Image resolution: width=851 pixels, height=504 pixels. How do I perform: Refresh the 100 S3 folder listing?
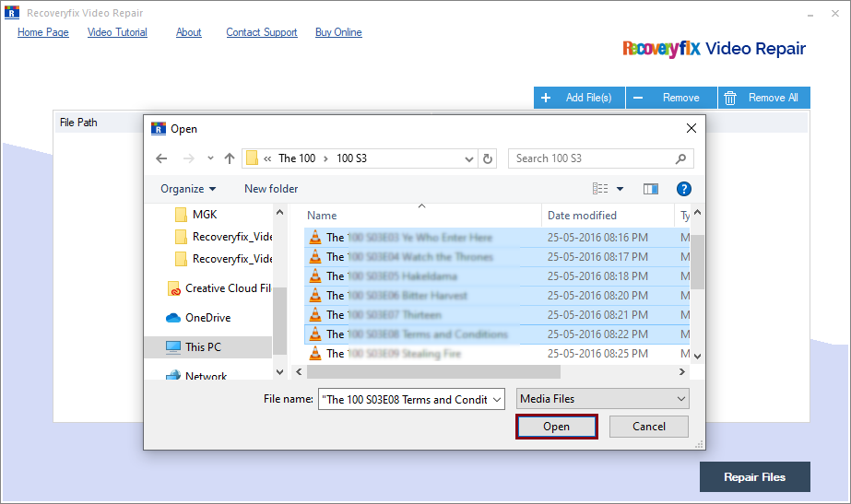(488, 158)
